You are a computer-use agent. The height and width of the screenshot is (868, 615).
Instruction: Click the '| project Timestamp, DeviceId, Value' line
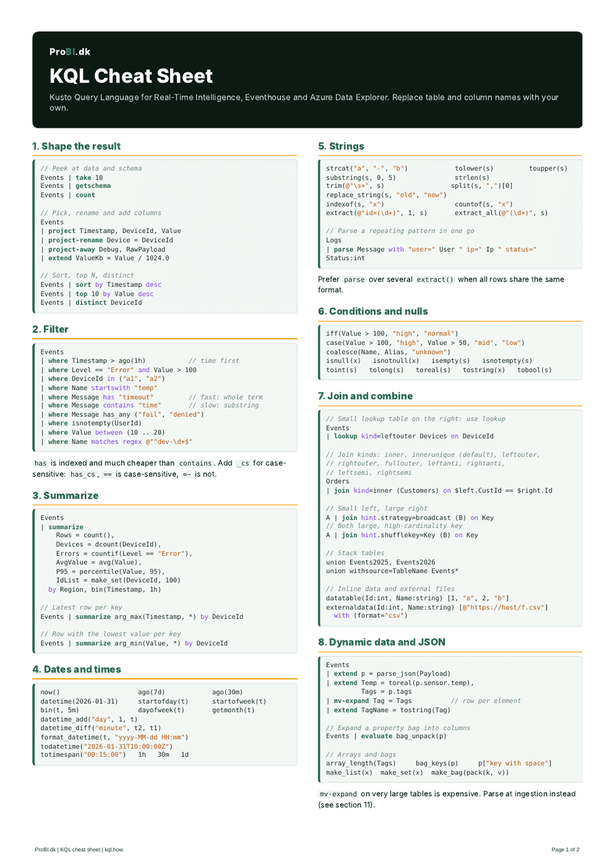click(x=111, y=231)
